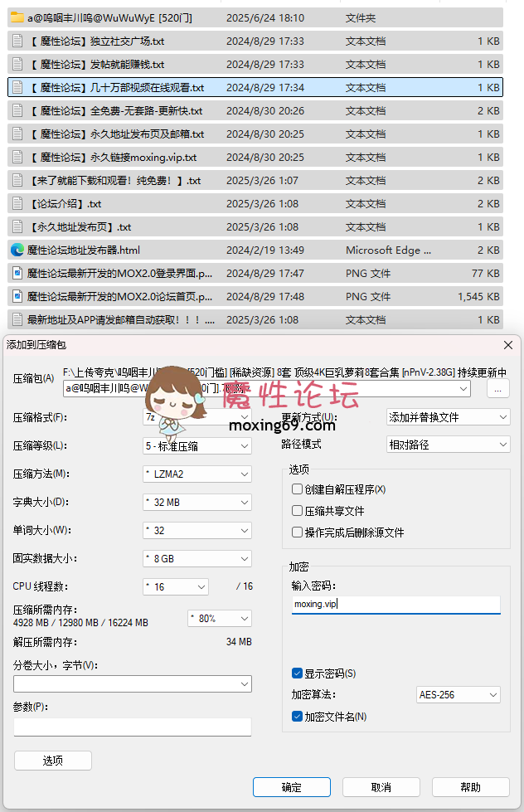
Task: Click the browse "..." button for archive path
Action: coord(498,388)
